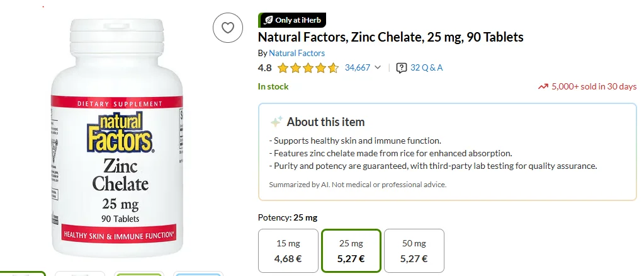Open the 34,667 reviews link

click(x=357, y=67)
